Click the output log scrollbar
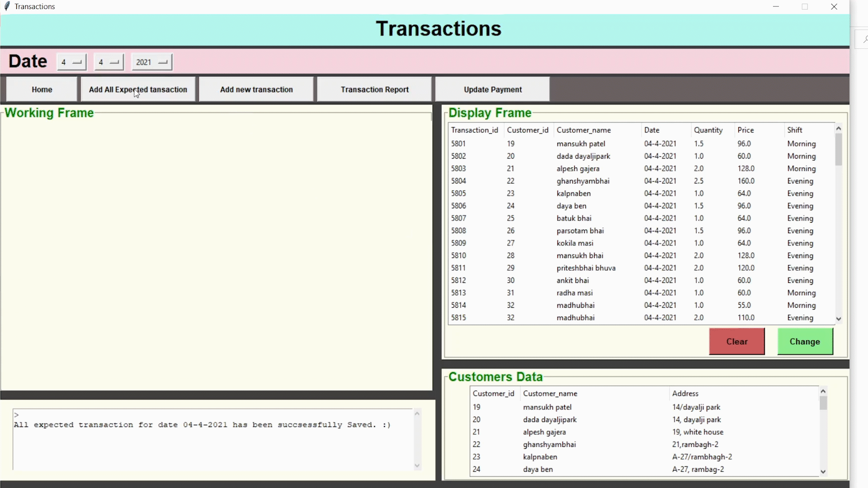This screenshot has width=868, height=488. [x=417, y=438]
